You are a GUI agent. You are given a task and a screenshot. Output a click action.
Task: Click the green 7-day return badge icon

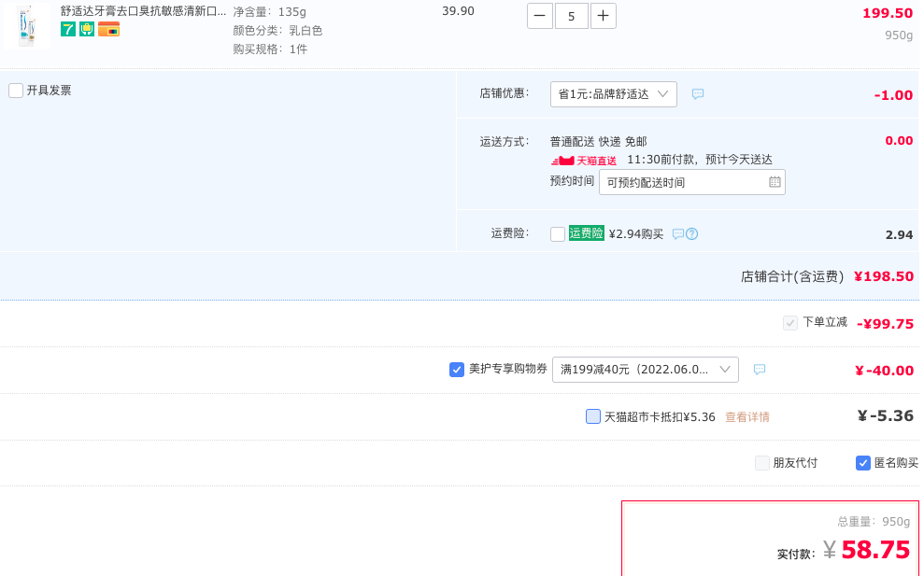(x=68, y=29)
